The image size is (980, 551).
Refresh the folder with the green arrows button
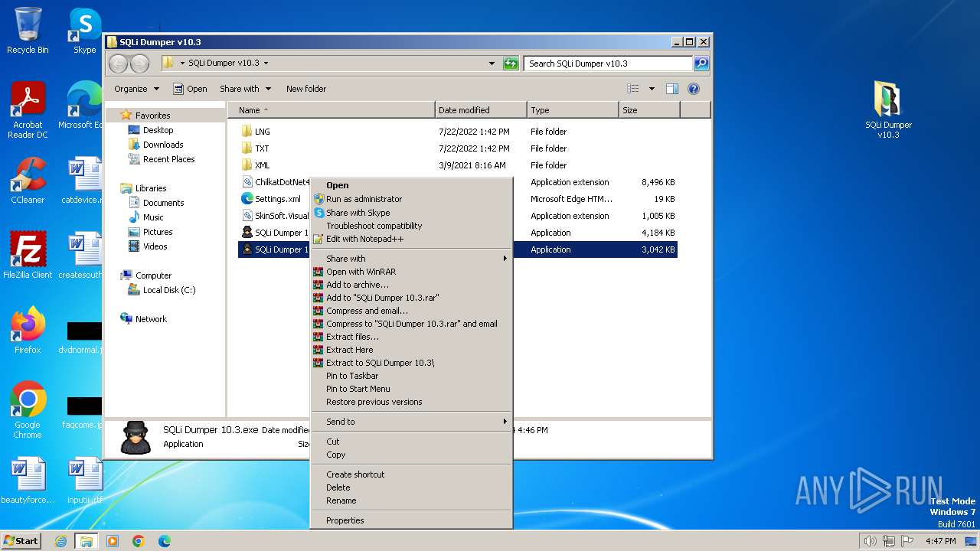(511, 64)
